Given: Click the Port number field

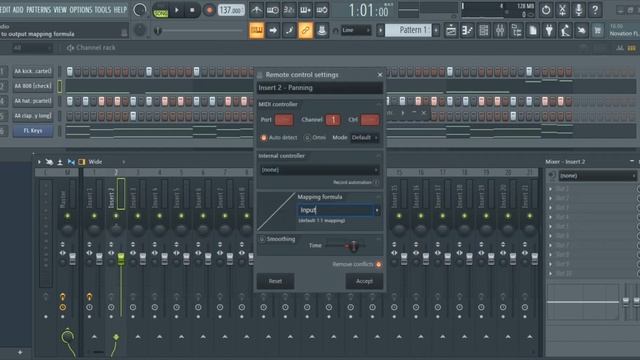Looking at the screenshot, I should 284,120.
